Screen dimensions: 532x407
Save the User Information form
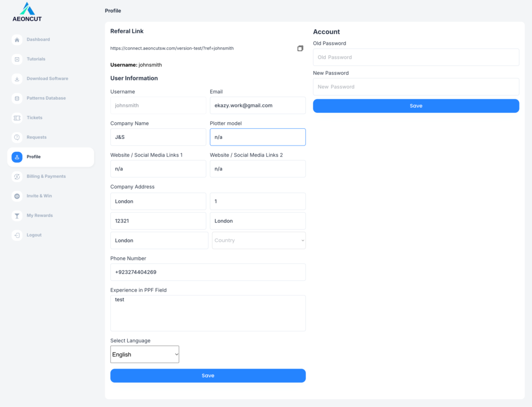click(x=208, y=376)
